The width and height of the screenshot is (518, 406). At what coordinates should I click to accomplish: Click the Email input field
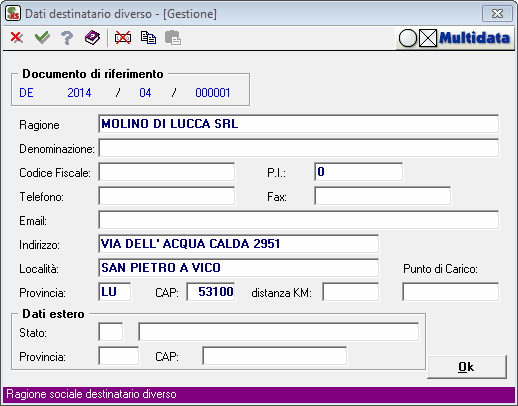(x=299, y=220)
